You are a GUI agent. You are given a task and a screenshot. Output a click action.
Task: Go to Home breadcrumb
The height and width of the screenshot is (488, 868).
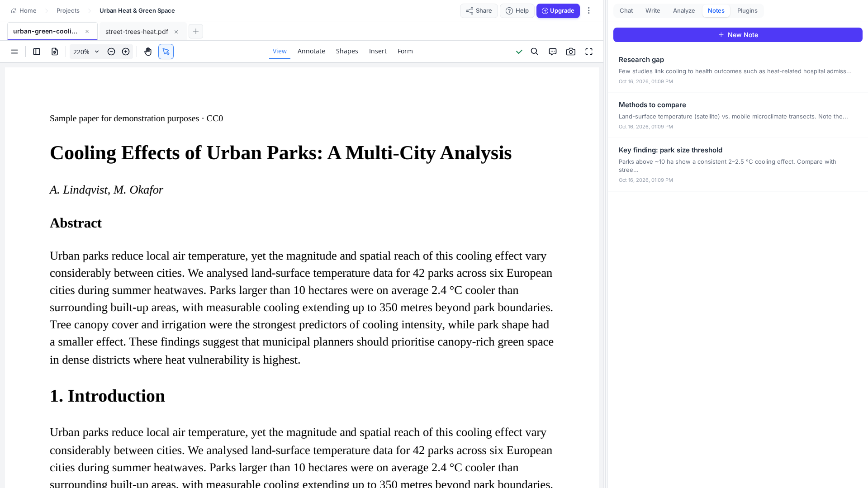[x=24, y=10]
